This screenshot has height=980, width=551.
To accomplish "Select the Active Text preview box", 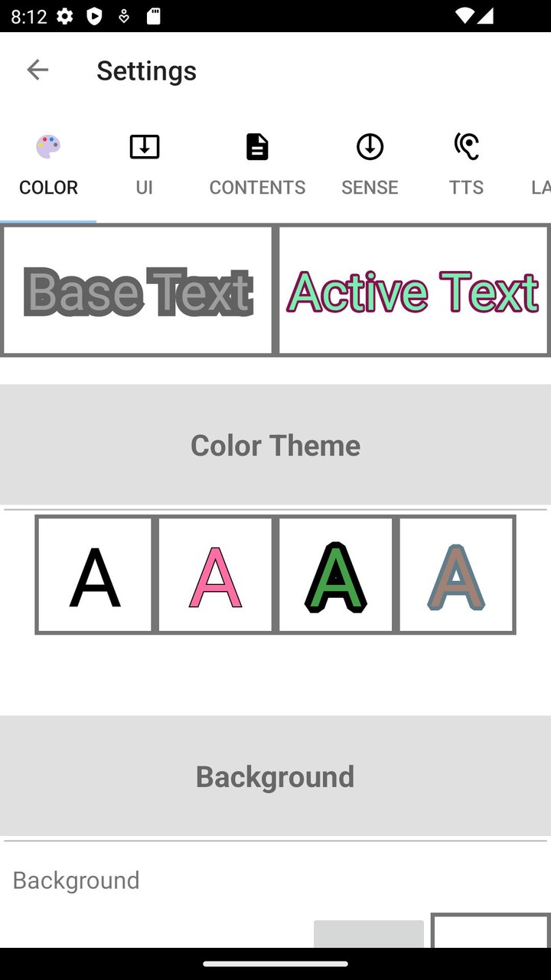I will pyautogui.click(x=413, y=291).
